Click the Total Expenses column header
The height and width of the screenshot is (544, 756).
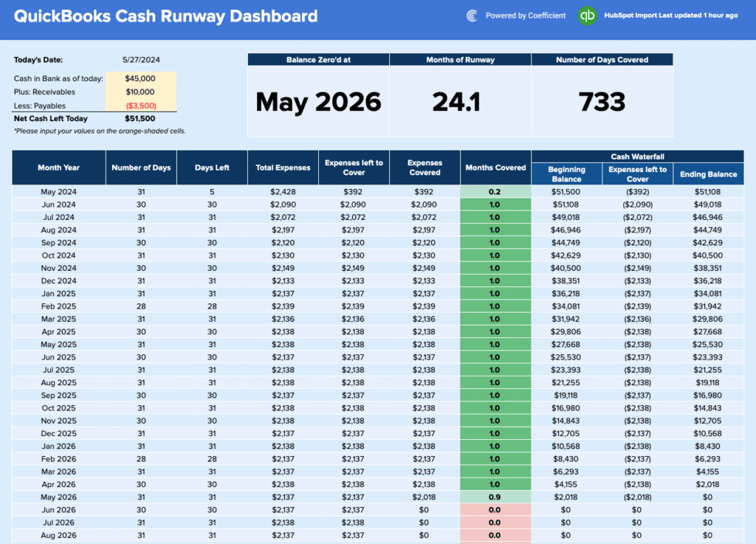pos(283,168)
